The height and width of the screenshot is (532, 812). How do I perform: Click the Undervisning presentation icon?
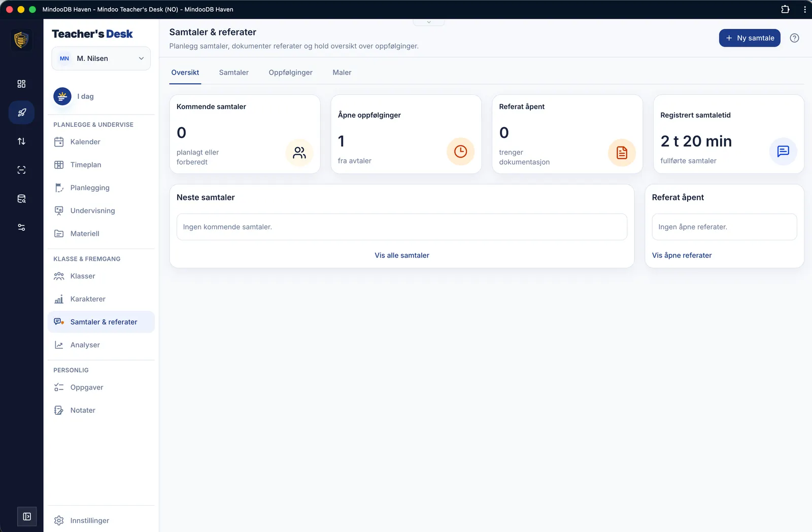(59, 210)
